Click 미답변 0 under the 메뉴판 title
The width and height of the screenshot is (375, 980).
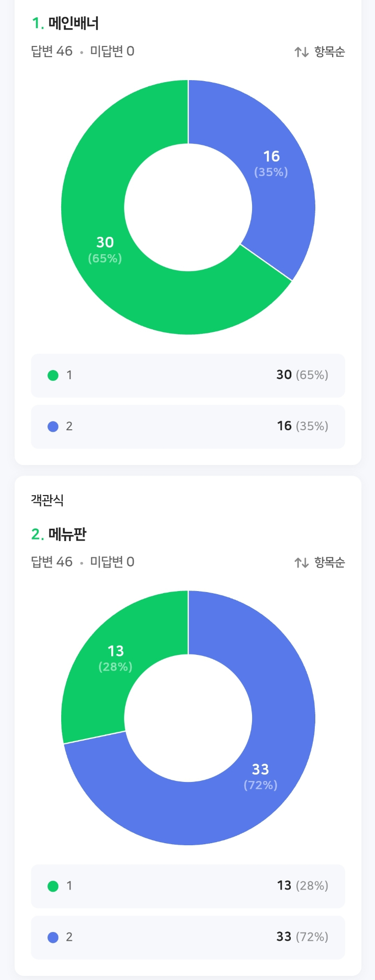tap(112, 562)
